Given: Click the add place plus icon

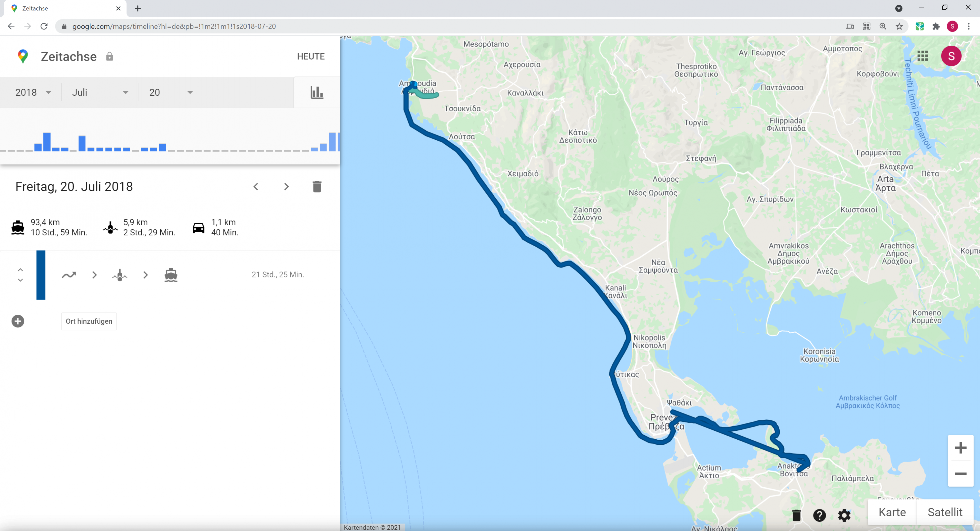Looking at the screenshot, I should coord(18,321).
